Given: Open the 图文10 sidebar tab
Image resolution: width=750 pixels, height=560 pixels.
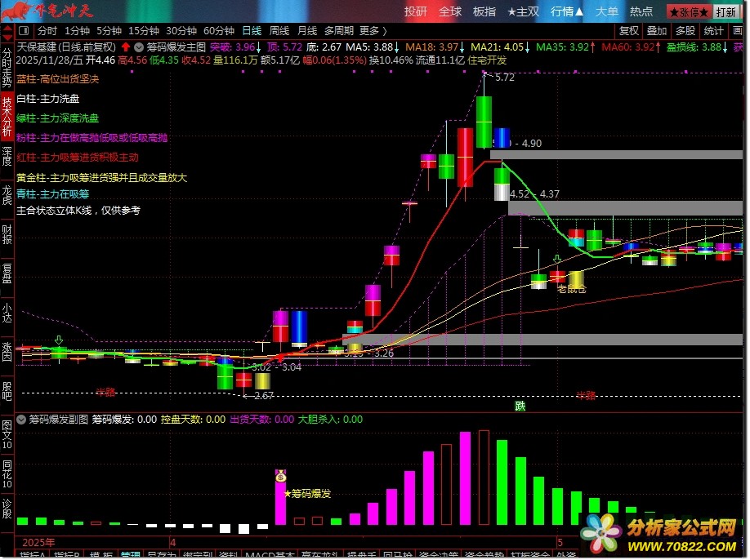Looking at the screenshot, I should (7, 434).
